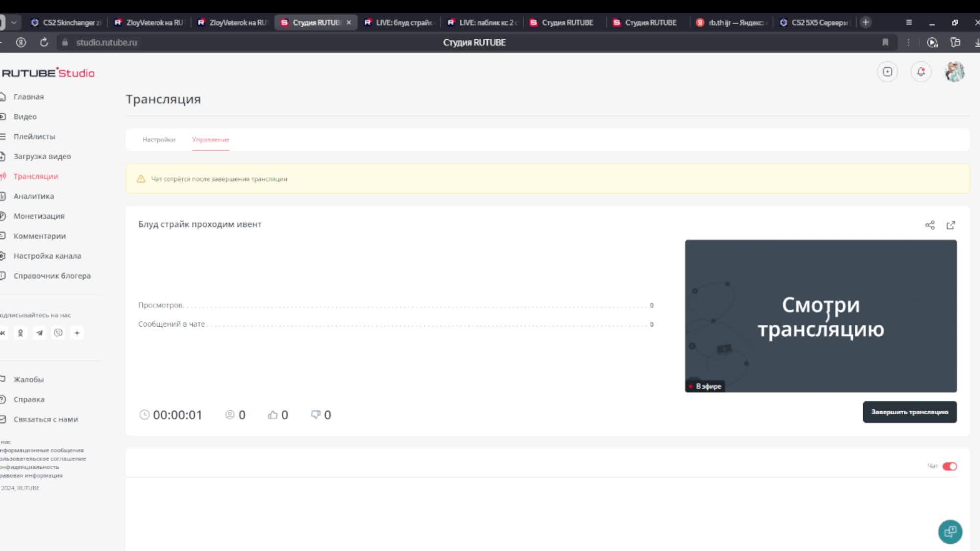Toggle the Чат switch off
Viewport: 980px width, 551px height.
tap(949, 466)
